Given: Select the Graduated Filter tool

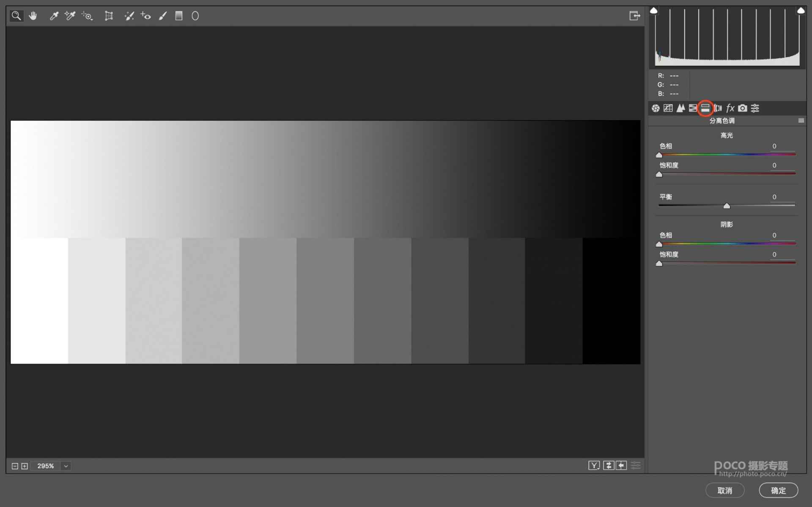Looking at the screenshot, I should click(x=179, y=16).
